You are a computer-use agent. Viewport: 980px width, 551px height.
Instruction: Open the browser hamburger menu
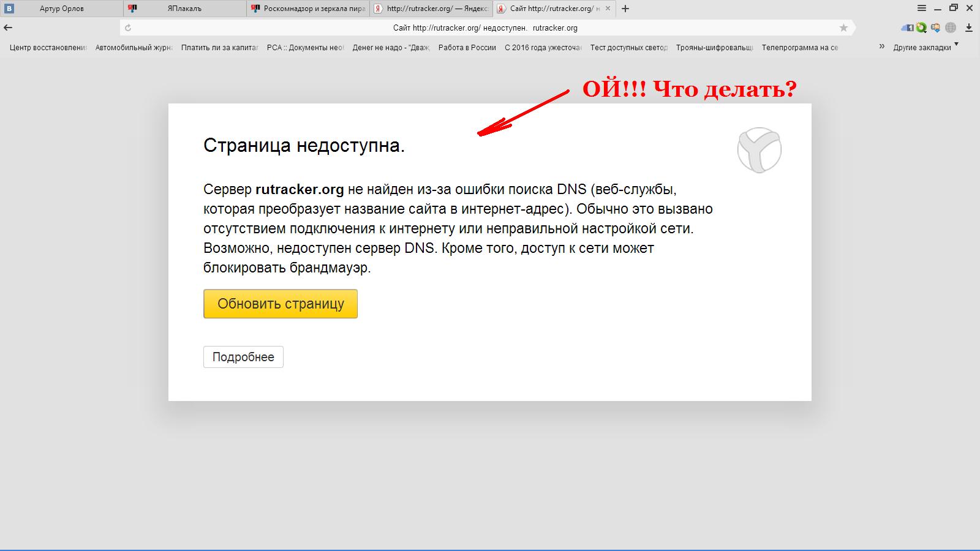pos(922,9)
